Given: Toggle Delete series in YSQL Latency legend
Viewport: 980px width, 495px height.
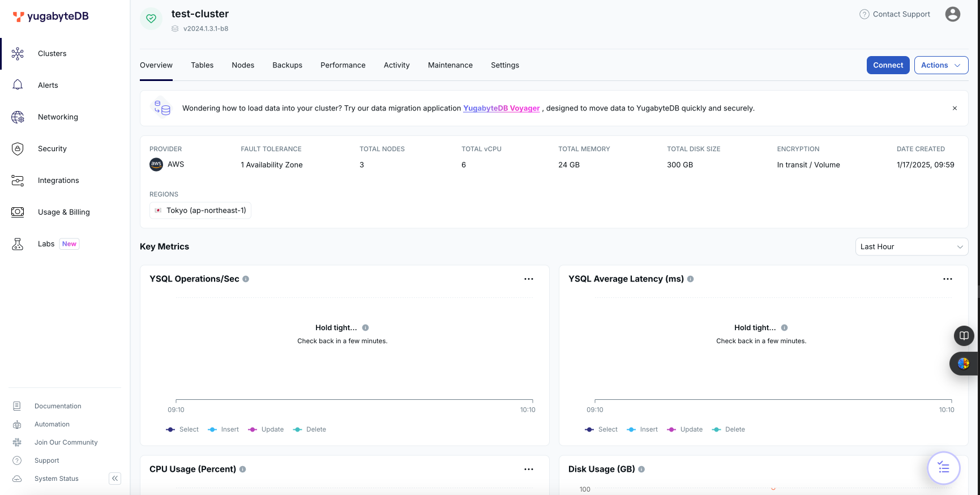Looking at the screenshot, I should tap(729, 429).
